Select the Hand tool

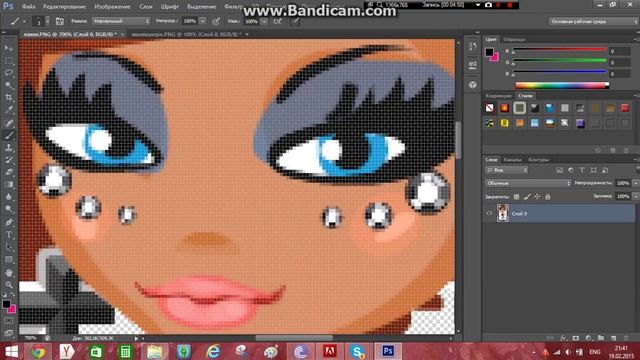point(9,273)
